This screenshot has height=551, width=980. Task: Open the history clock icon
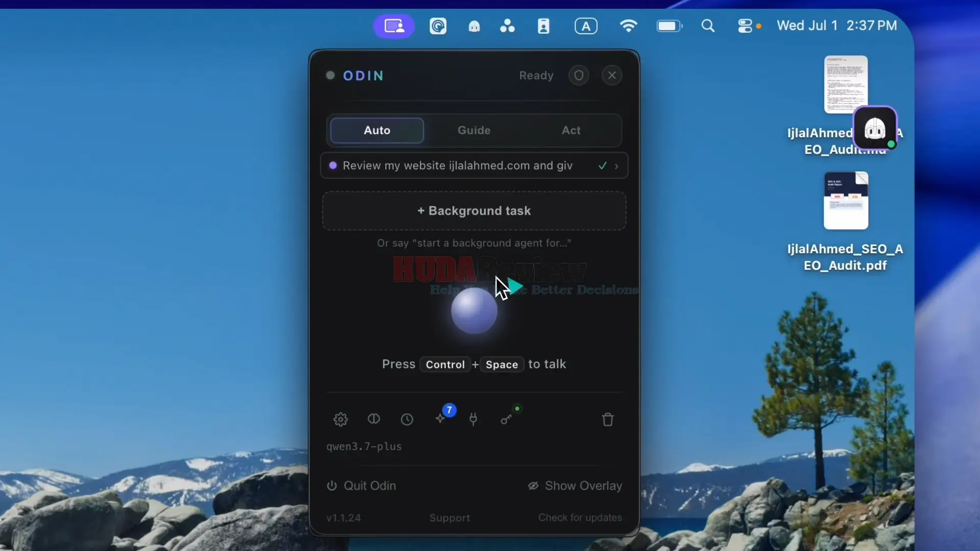coord(407,419)
